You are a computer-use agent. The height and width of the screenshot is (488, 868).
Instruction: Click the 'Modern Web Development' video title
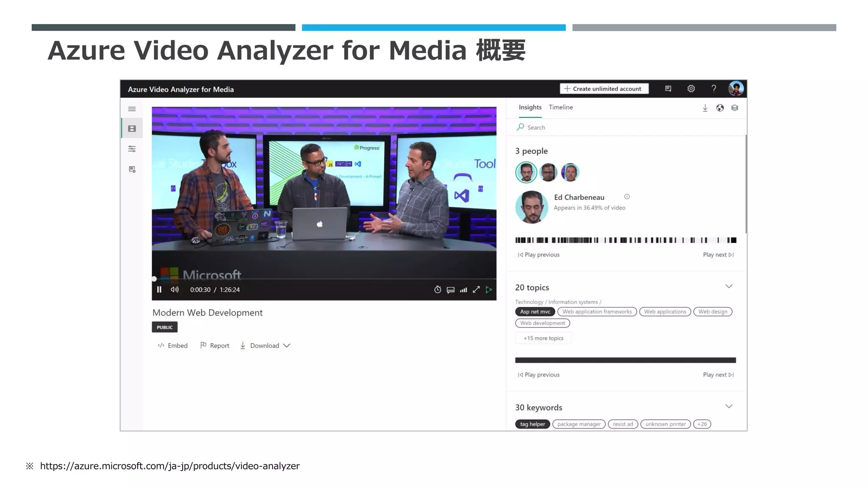(208, 313)
